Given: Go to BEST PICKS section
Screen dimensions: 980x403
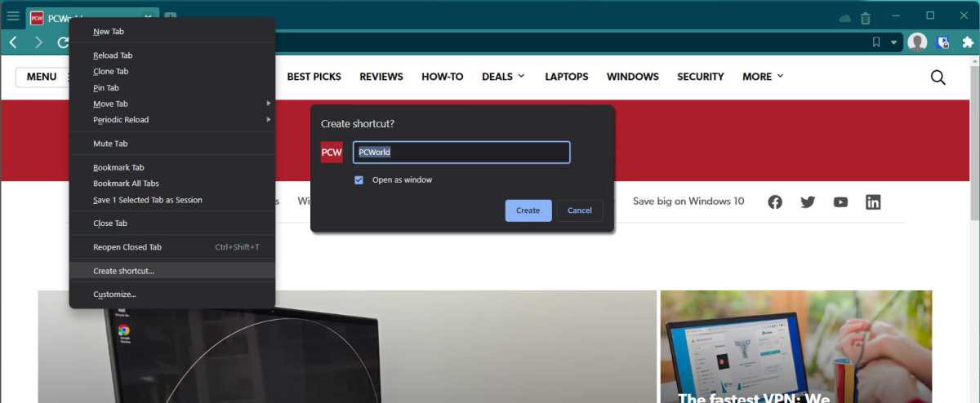Looking at the screenshot, I should [x=314, y=77].
